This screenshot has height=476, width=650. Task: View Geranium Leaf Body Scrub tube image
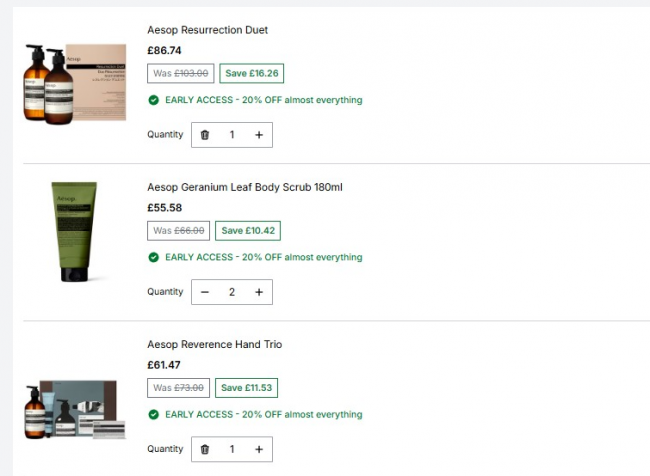pos(74,232)
